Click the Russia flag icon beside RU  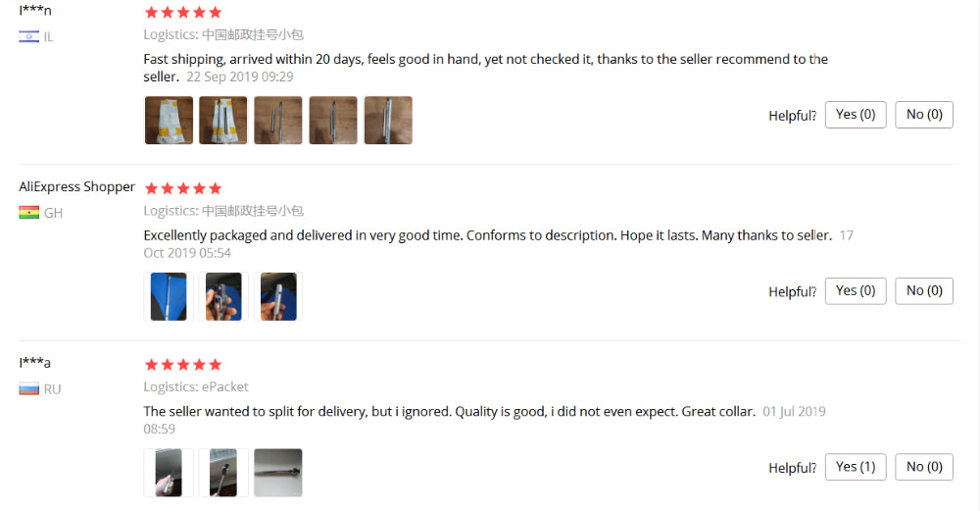click(28, 389)
